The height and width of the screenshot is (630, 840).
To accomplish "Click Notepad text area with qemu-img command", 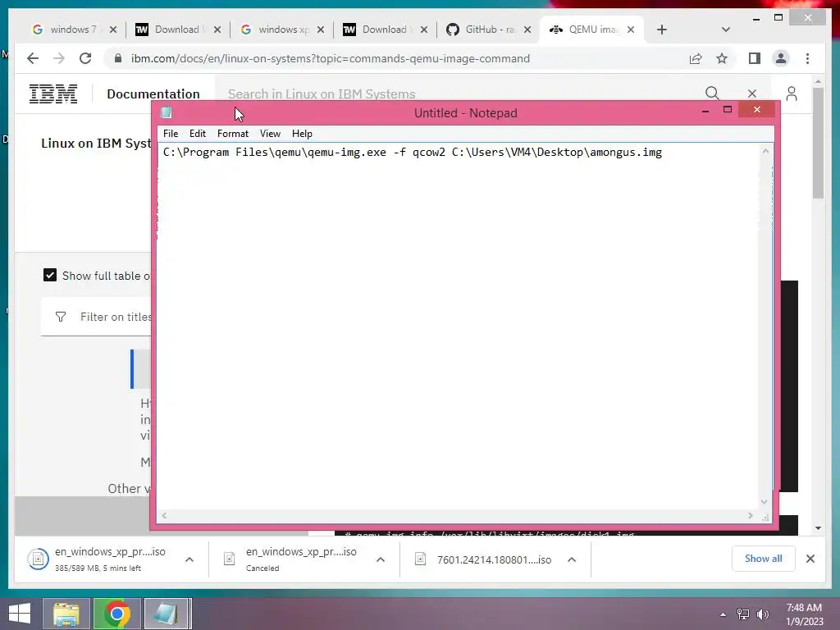I will click(x=459, y=326).
